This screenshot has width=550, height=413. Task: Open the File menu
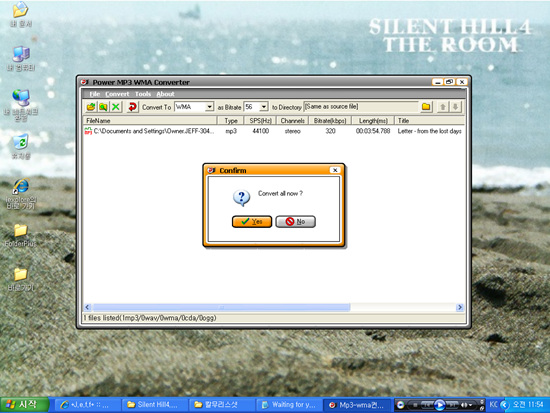(94, 94)
